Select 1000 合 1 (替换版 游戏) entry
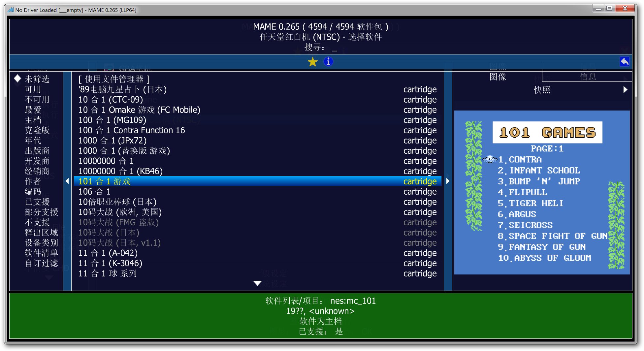This screenshot has width=644, height=351. pyautogui.click(x=257, y=151)
